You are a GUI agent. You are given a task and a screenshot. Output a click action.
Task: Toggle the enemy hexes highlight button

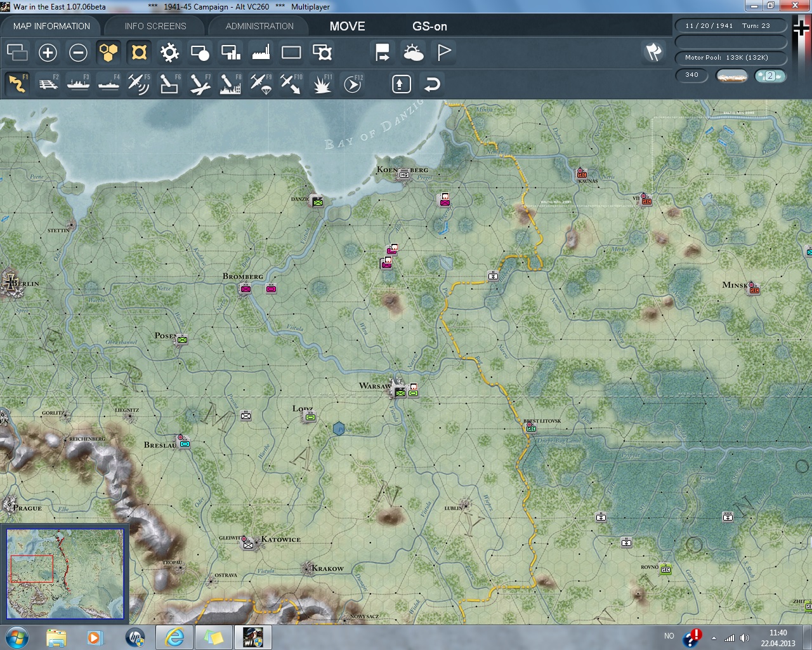pyautogui.click(x=139, y=52)
